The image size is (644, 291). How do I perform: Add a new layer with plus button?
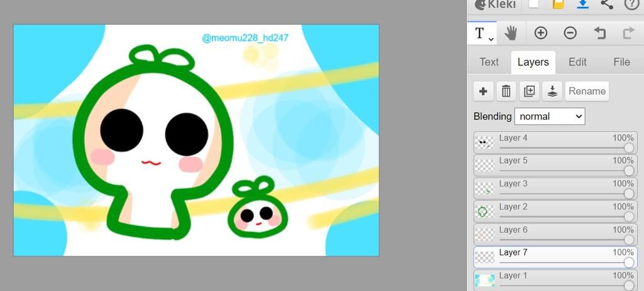tap(484, 91)
